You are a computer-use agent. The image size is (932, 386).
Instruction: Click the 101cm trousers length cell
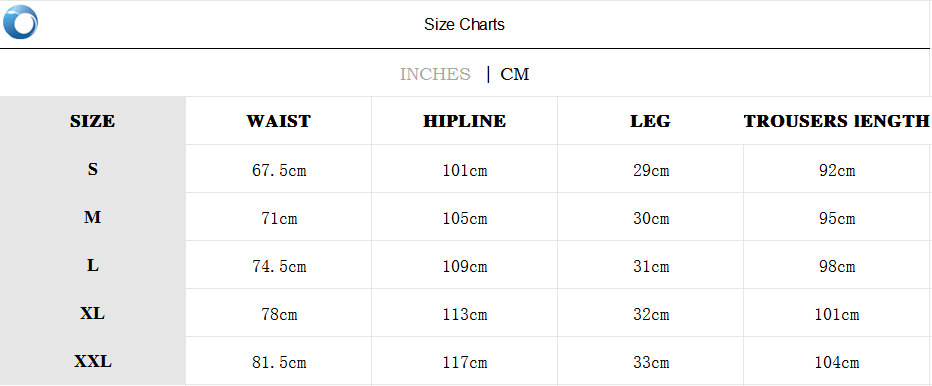click(837, 315)
